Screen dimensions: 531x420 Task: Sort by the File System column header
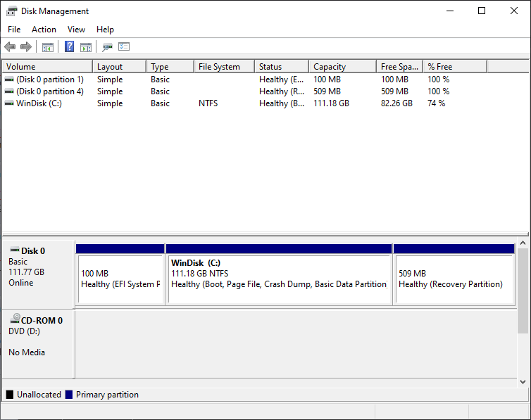224,67
